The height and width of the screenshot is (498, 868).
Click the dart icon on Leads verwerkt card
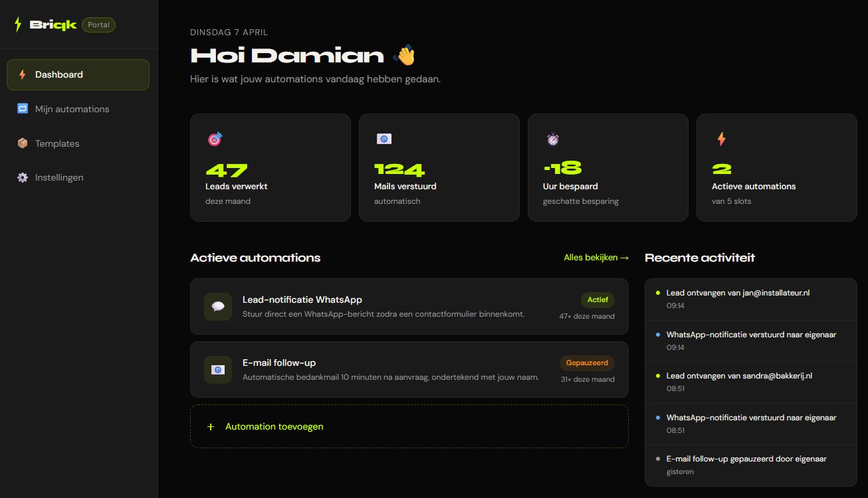pos(214,139)
